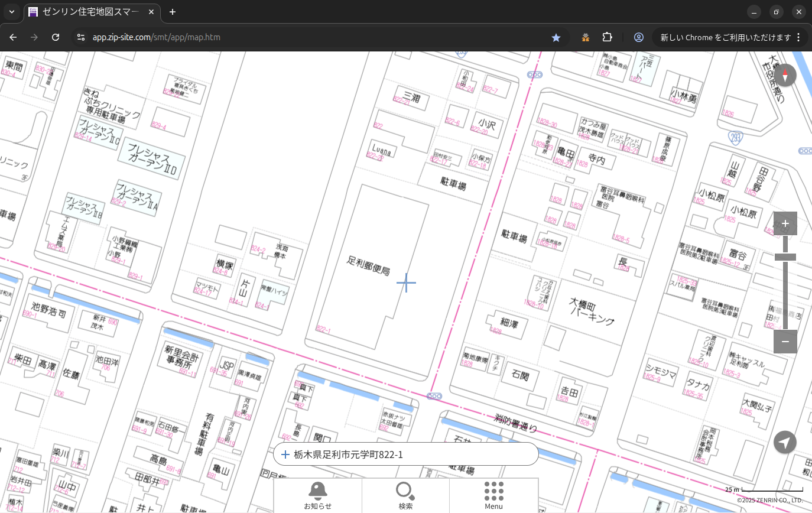Click the Luana building label
Image resolution: width=812 pixels, height=513 pixels.
381,148
